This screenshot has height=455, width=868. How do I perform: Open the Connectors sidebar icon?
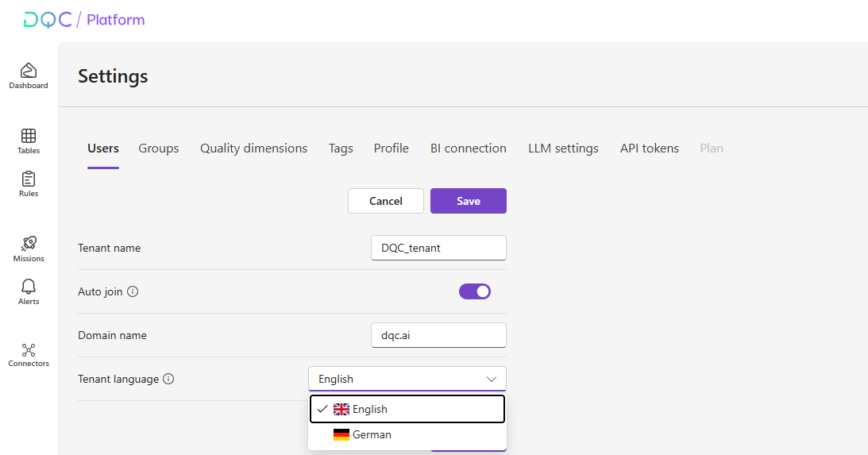[x=29, y=349]
